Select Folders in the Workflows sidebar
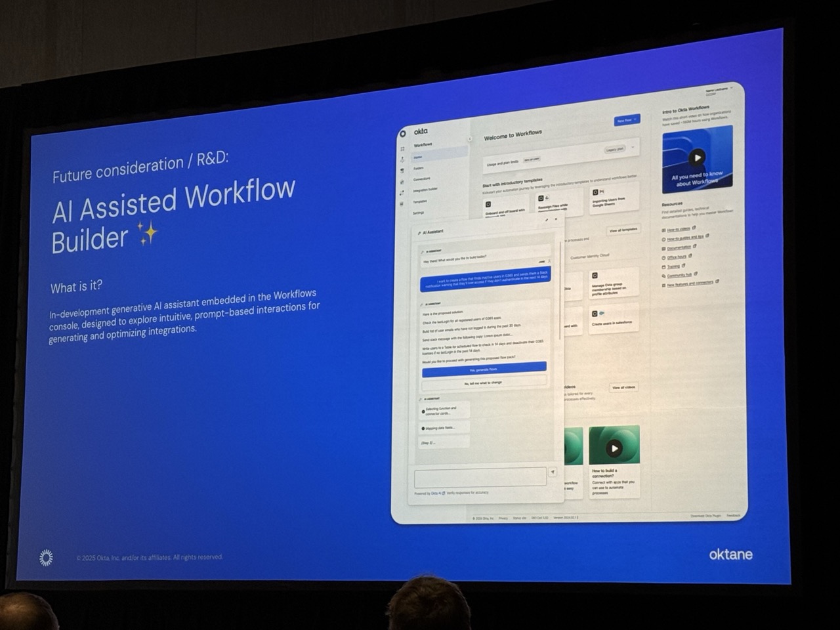 click(x=419, y=169)
